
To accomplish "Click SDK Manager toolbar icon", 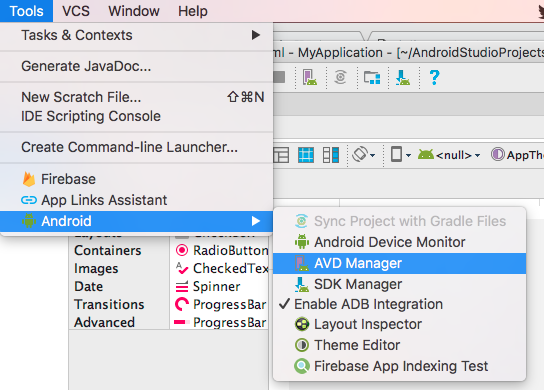I will coord(403,77).
